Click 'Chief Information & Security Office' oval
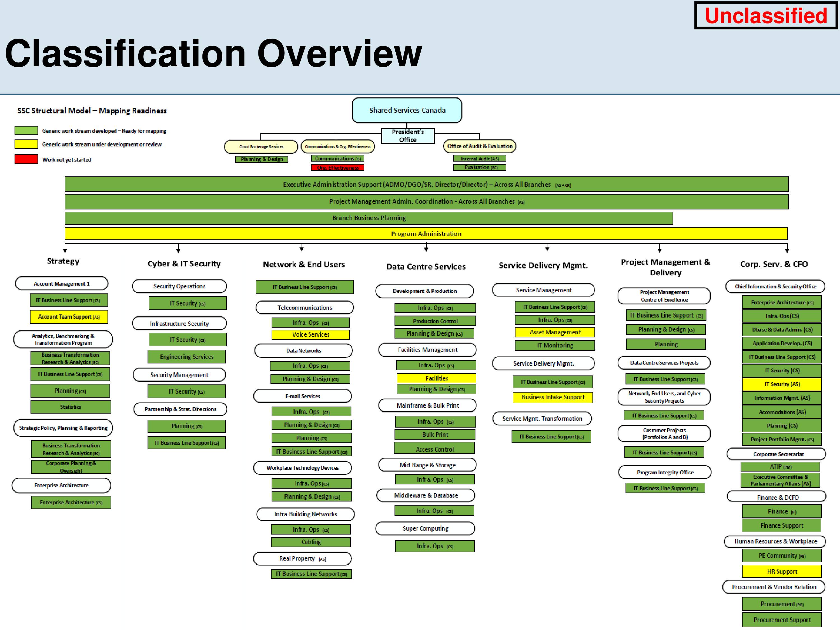The image size is (840, 630). pyautogui.click(x=775, y=286)
